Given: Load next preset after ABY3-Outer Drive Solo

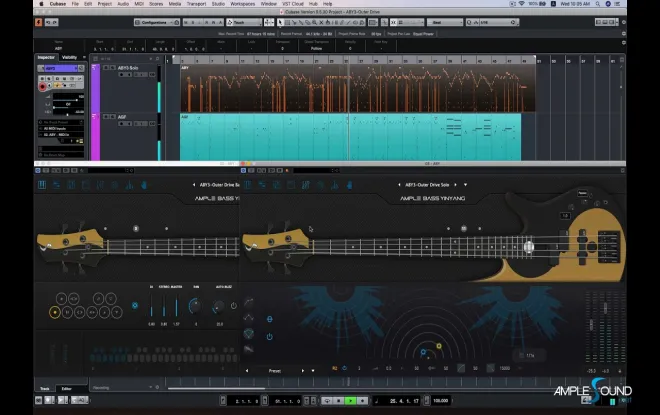Looking at the screenshot, I should 455,185.
